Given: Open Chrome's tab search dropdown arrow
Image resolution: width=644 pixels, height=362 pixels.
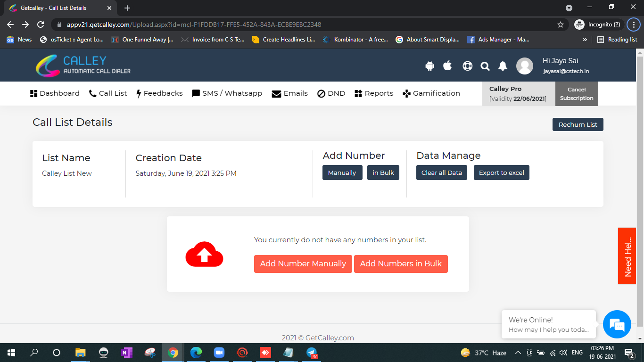Looking at the screenshot, I should pyautogui.click(x=569, y=8).
